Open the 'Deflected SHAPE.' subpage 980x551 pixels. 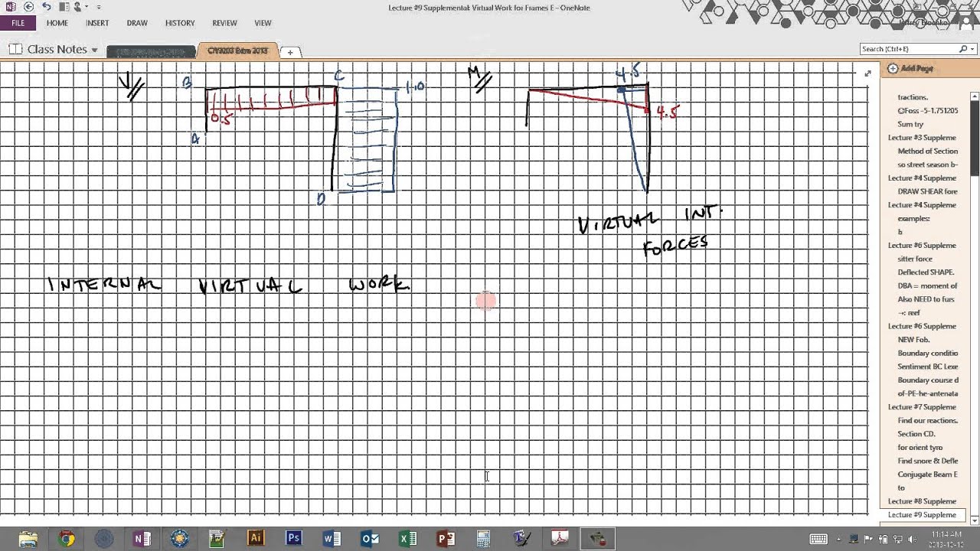tap(925, 272)
